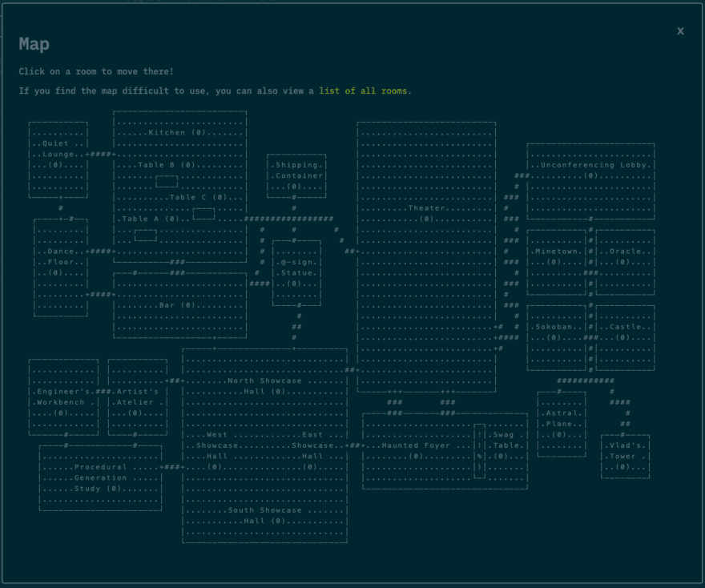Image resolution: width=705 pixels, height=588 pixels.
Task: Select Table A on the map
Action: pos(151,219)
